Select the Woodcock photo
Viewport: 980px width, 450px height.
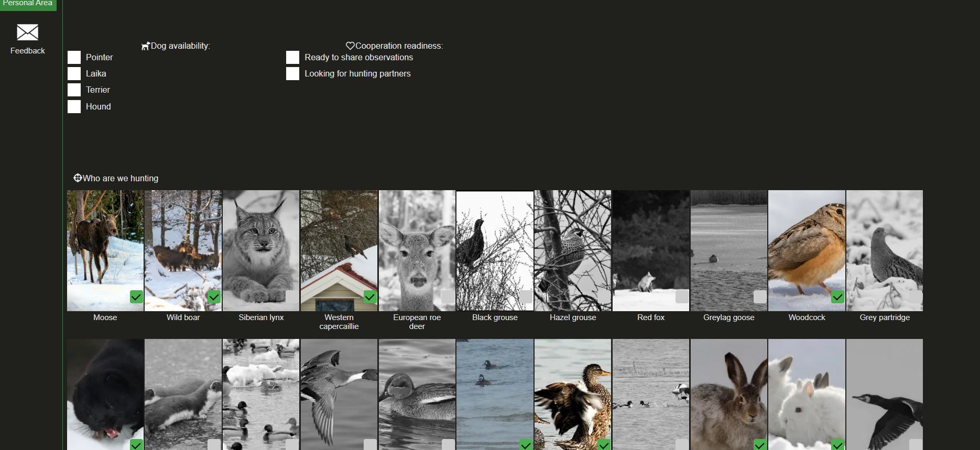807,250
